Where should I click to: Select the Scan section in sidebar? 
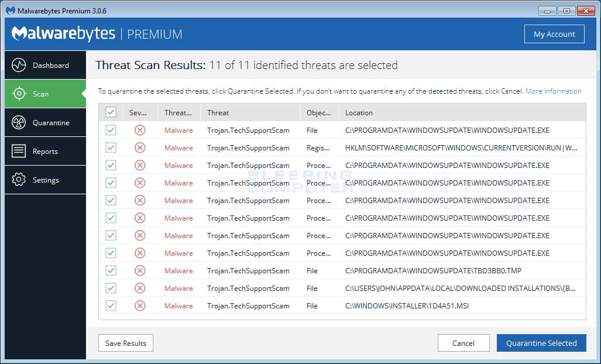click(x=45, y=94)
